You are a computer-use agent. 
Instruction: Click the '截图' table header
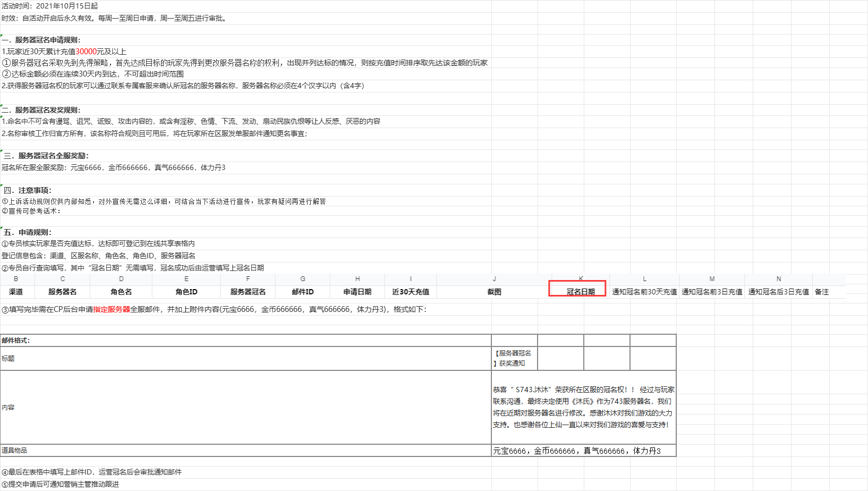tap(495, 292)
